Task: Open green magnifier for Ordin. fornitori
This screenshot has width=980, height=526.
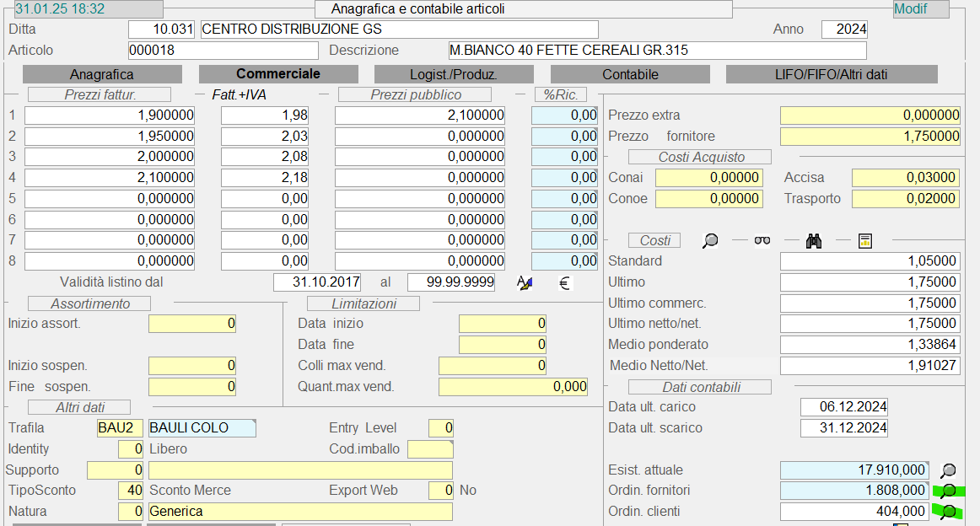Action: tap(949, 491)
